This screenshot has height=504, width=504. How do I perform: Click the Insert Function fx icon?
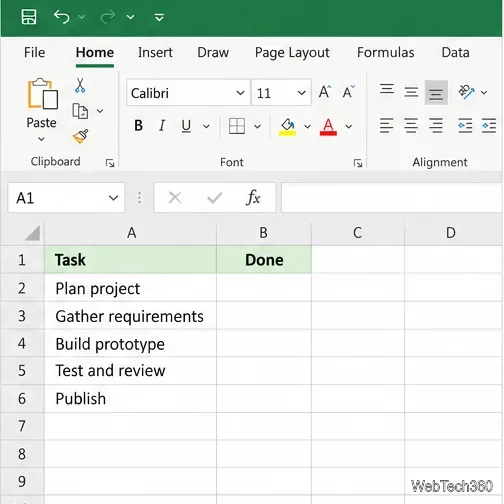(x=253, y=198)
